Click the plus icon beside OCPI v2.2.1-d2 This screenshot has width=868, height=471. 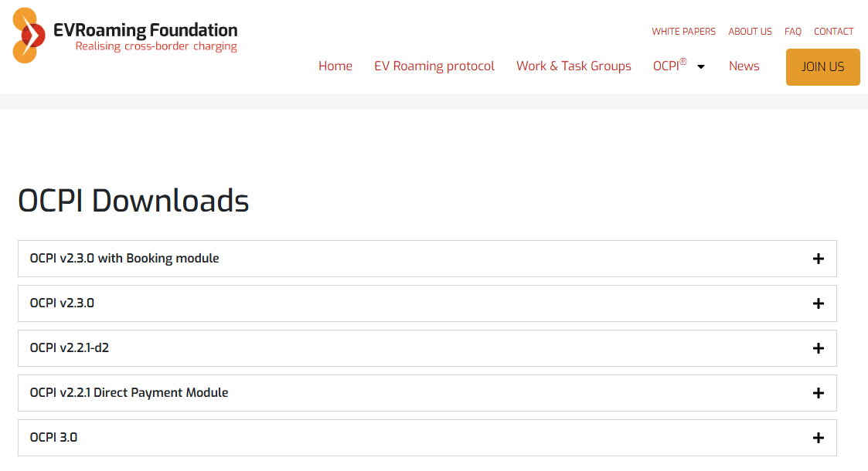pos(818,347)
